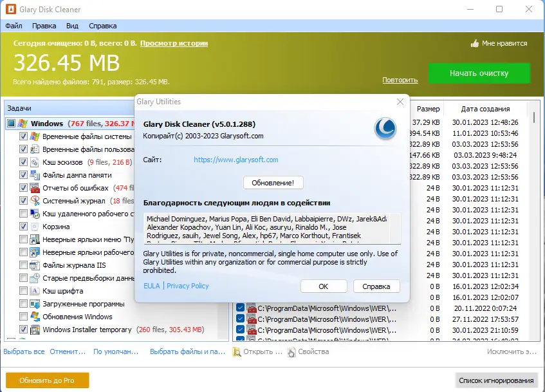Image resolution: width=545 pixels, height=392 pixels.
Task: Uncheck Файлы дампа памяти checkbox
Action: [23, 175]
